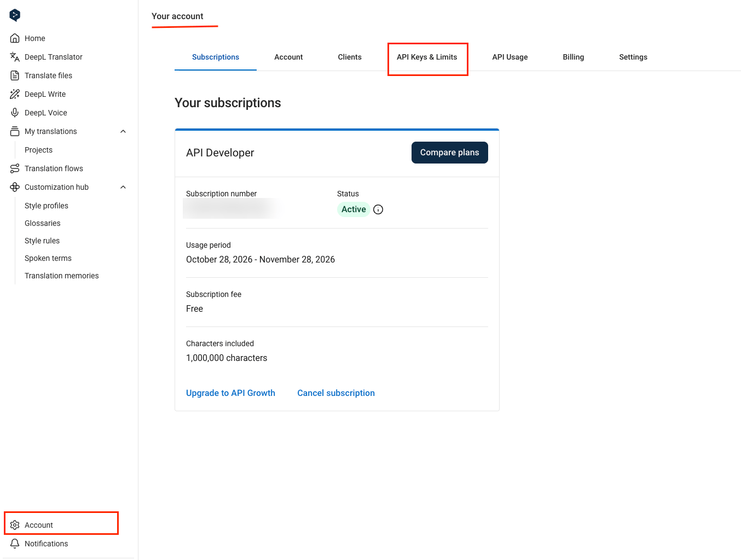Open Projects in the sidebar
The width and height of the screenshot is (741, 560).
coord(38,150)
